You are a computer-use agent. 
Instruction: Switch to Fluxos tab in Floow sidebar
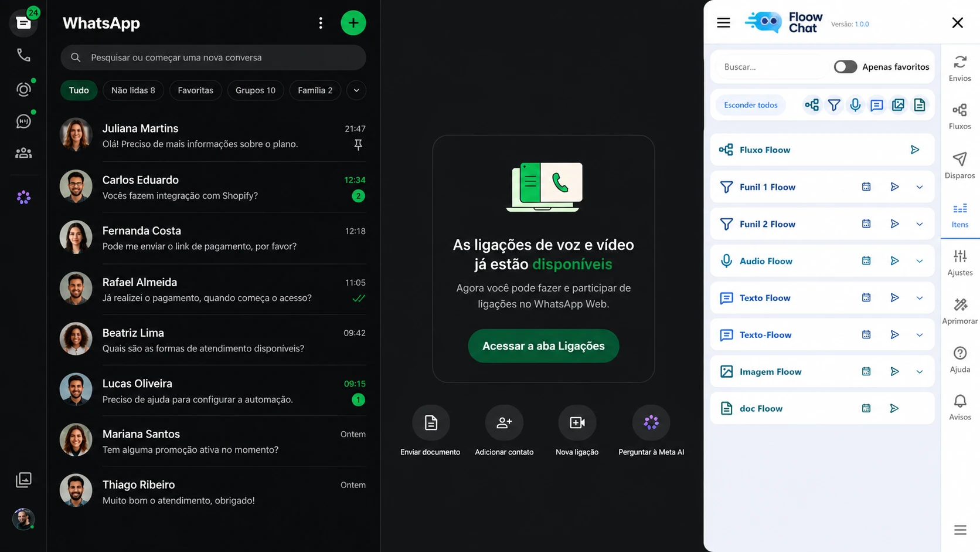coord(960,116)
